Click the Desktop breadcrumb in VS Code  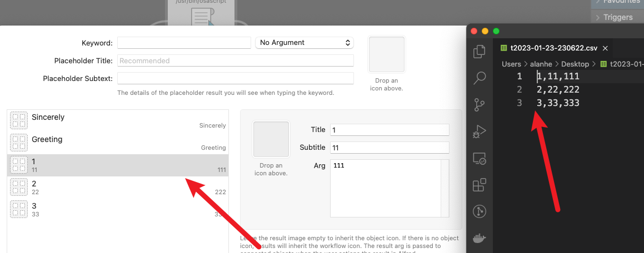(575, 64)
